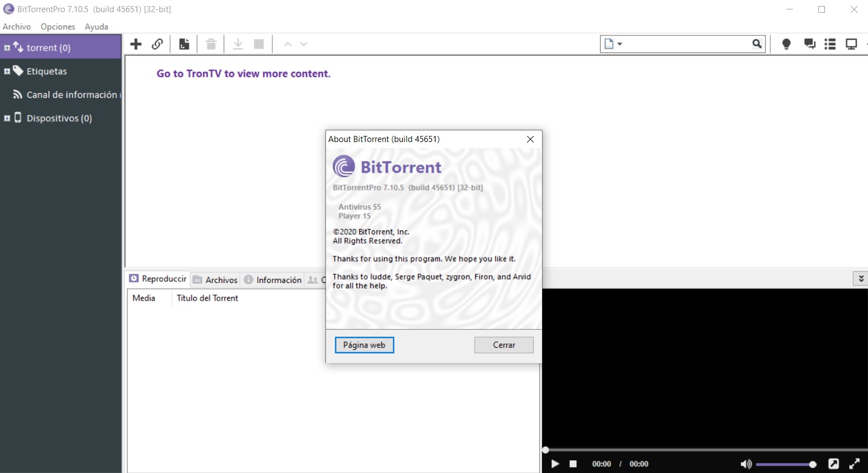Adjust the player volume slider

pos(786,464)
